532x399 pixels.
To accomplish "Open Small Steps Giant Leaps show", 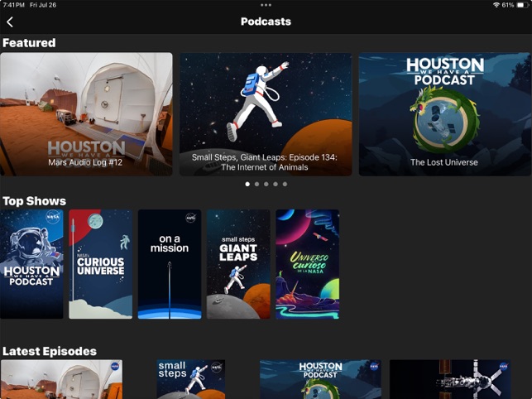I will click(238, 264).
